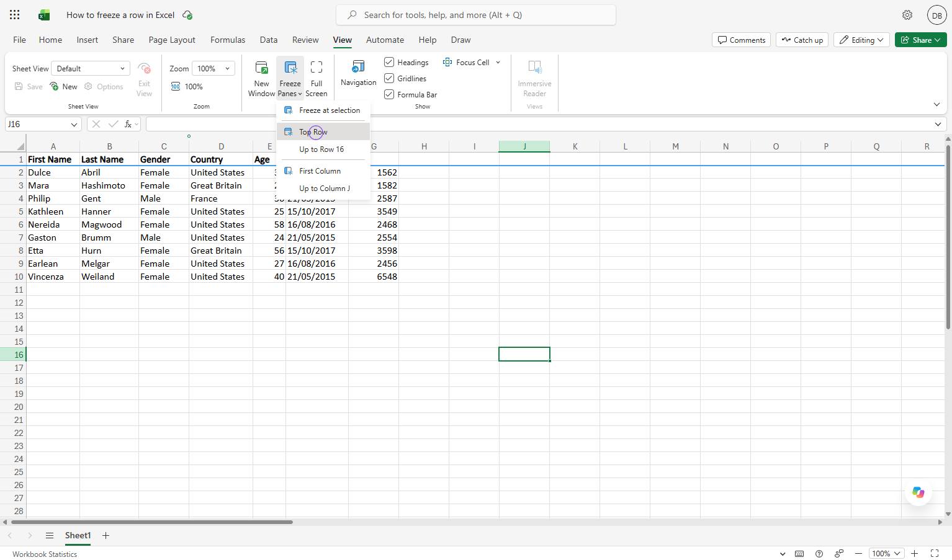Open the settings gear icon
Image resolution: width=952 pixels, height=560 pixels.
pos(907,15)
